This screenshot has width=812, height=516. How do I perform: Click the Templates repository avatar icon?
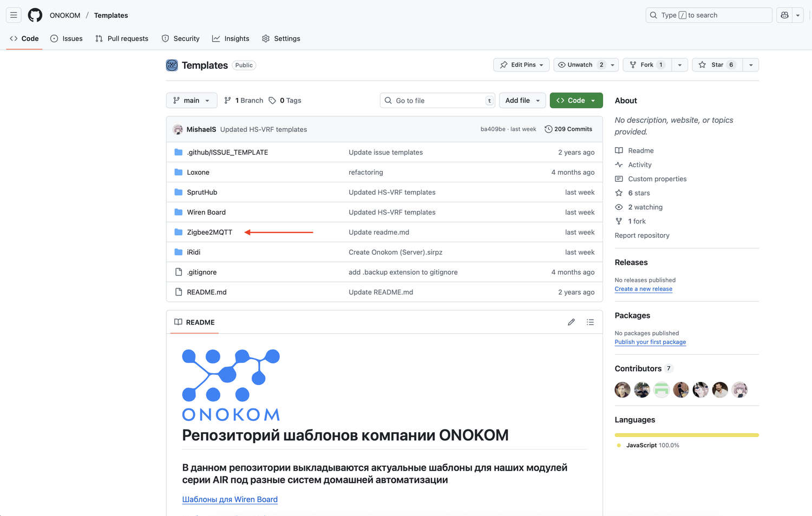coord(172,65)
